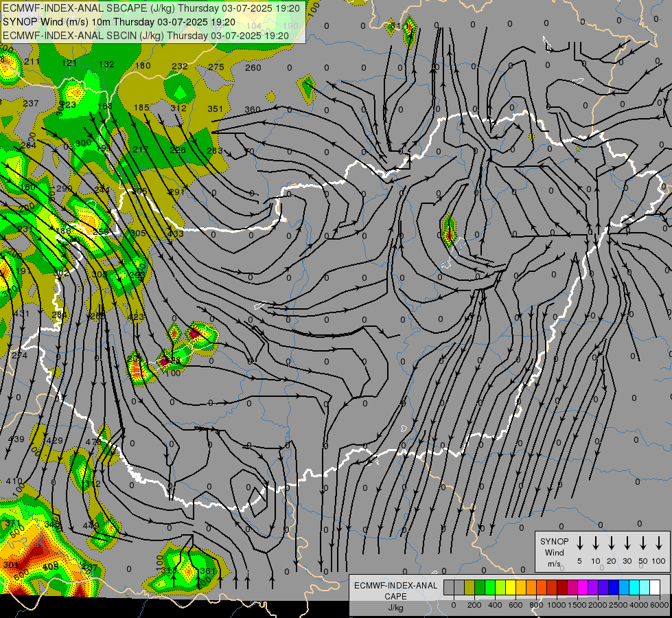Image resolution: width=672 pixels, height=618 pixels.
Task: Click the SBCIN title line in header
Action: (x=146, y=36)
